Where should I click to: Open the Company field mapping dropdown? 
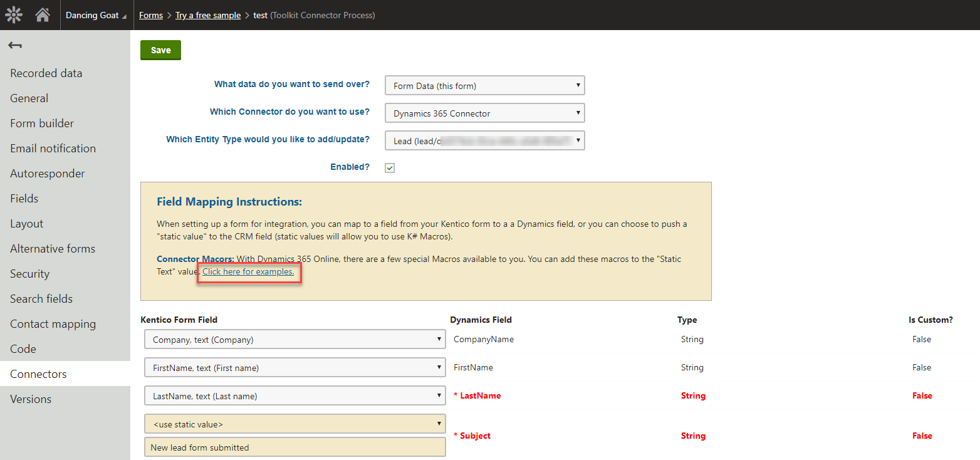295,339
